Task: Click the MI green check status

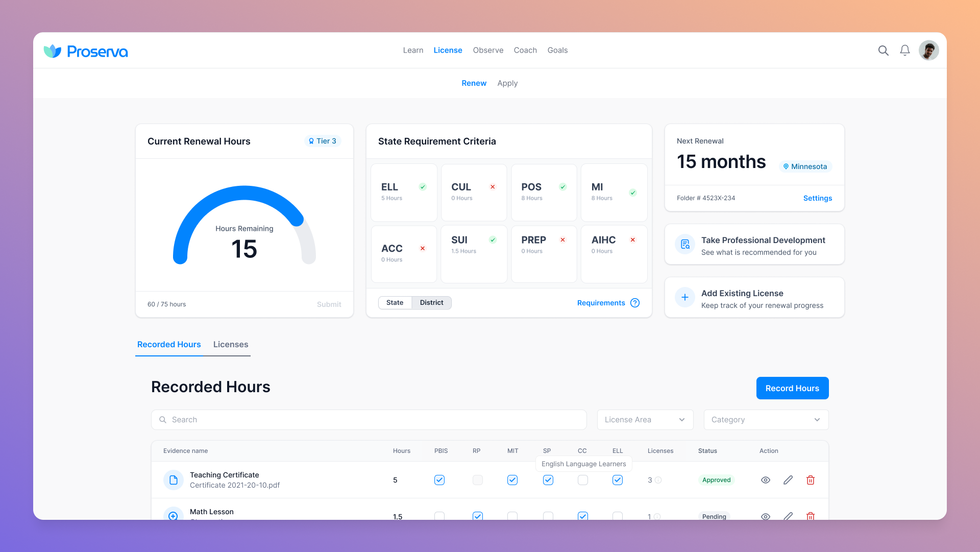Action: coord(633,193)
